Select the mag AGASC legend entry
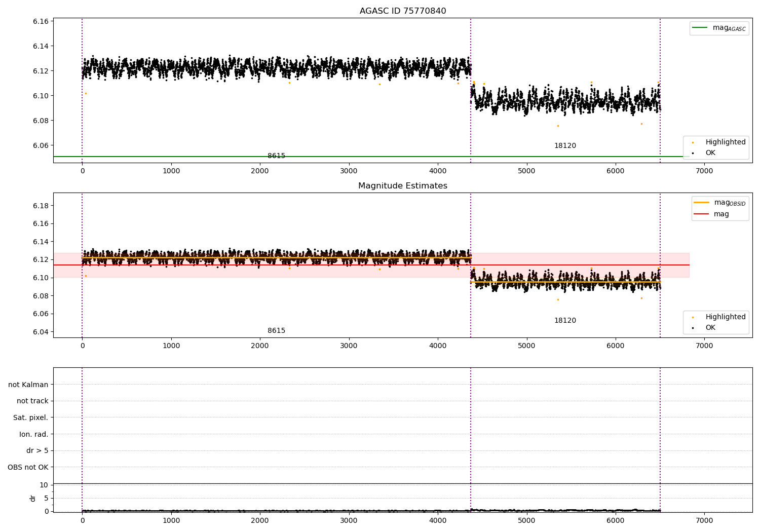Viewport: 760px width, 532px height. pos(719,28)
